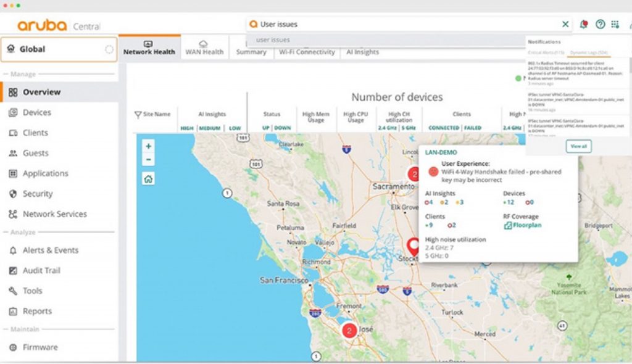
Task: Click View all in Notifications panel
Action: click(578, 146)
